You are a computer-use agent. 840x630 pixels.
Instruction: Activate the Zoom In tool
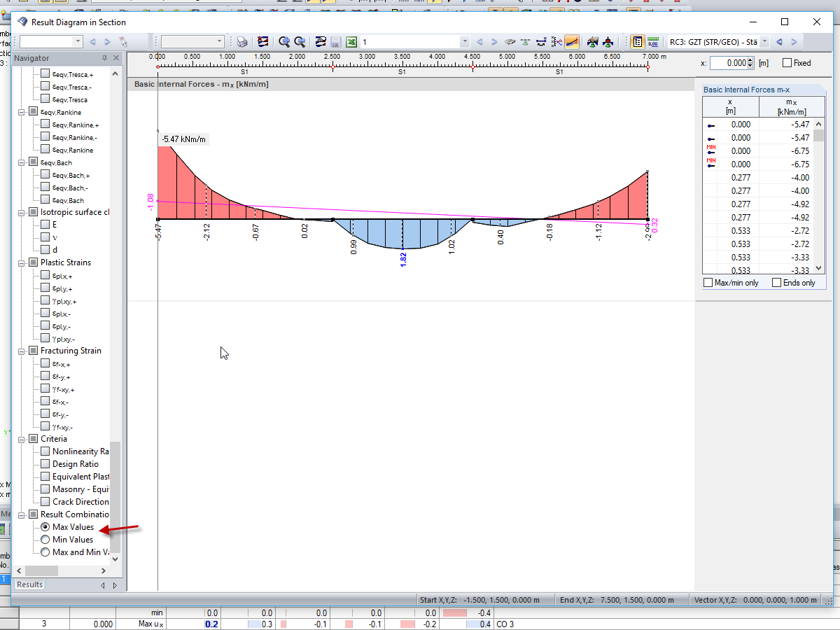click(x=283, y=42)
